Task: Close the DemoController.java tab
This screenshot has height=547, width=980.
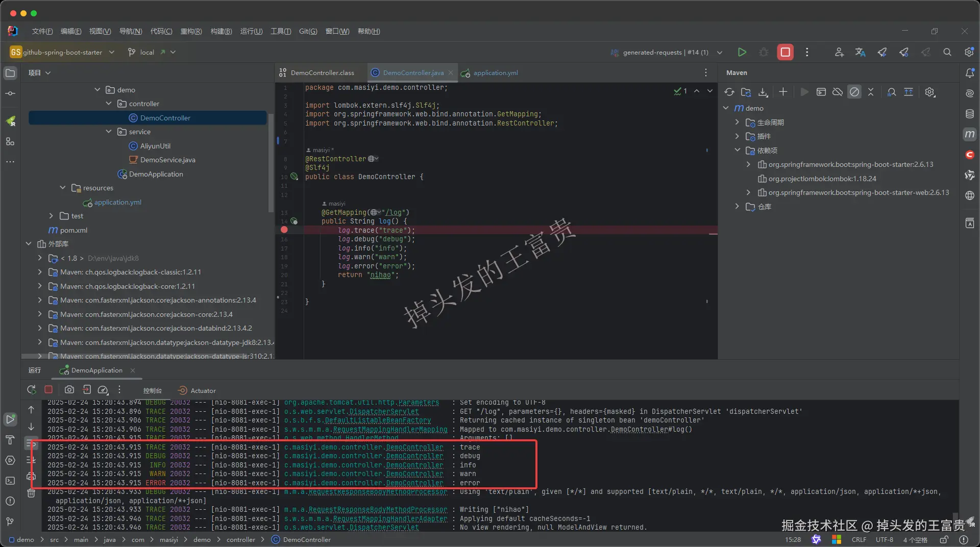Action: (451, 73)
